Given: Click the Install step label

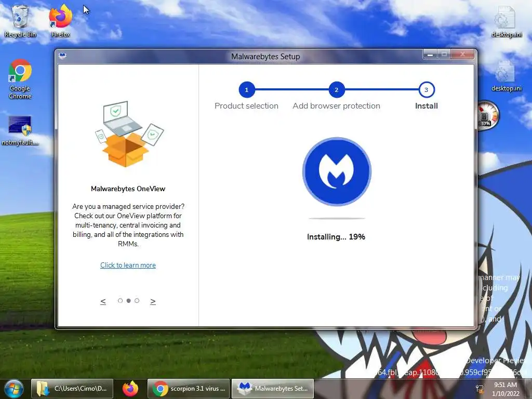Looking at the screenshot, I should [x=427, y=106].
